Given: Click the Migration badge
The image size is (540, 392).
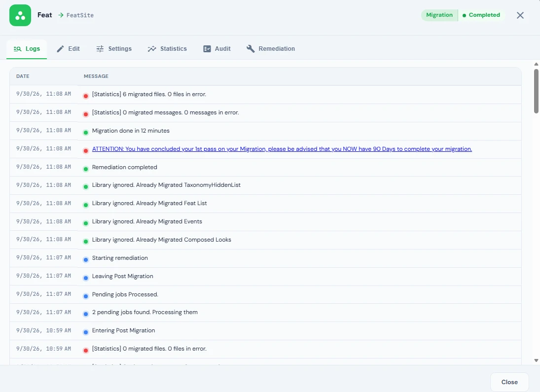Looking at the screenshot, I should click(x=439, y=15).
